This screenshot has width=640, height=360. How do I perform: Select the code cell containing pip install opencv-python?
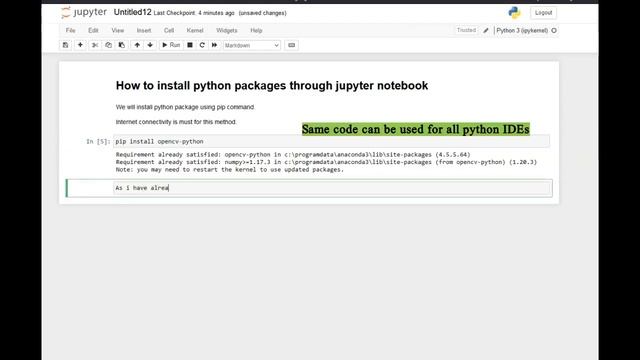click(331, 142)
